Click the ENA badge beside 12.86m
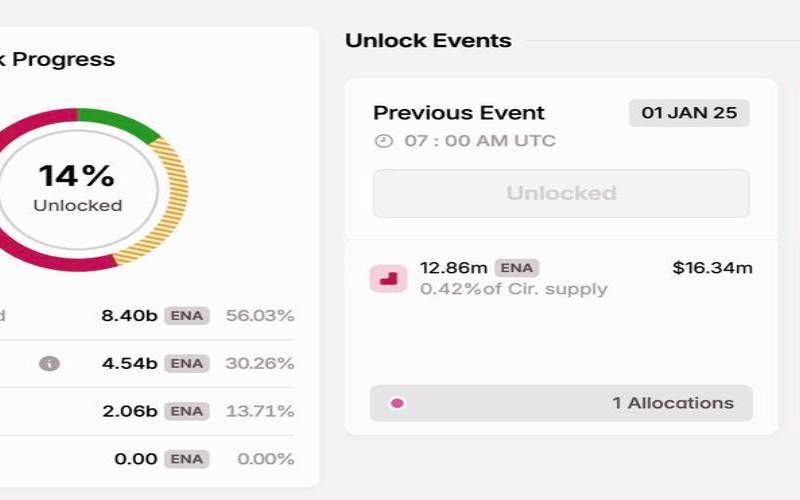Viewport: 800px width, 500px height. (x=516, y=268)
